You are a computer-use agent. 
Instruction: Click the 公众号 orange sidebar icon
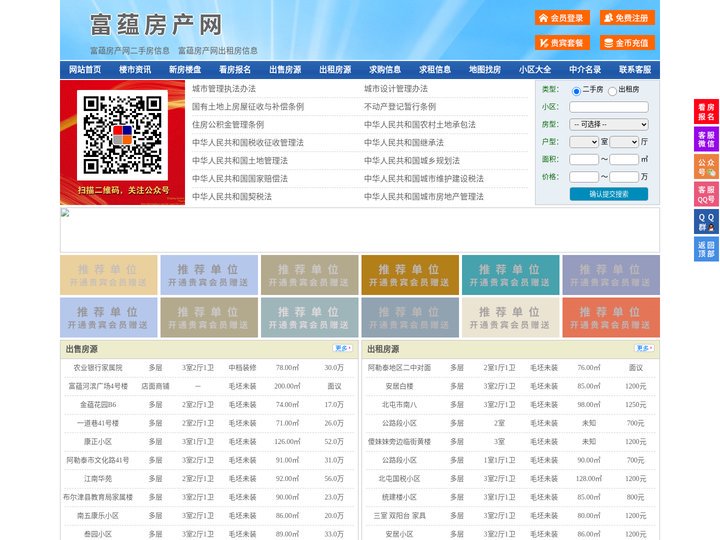[706, 167]
